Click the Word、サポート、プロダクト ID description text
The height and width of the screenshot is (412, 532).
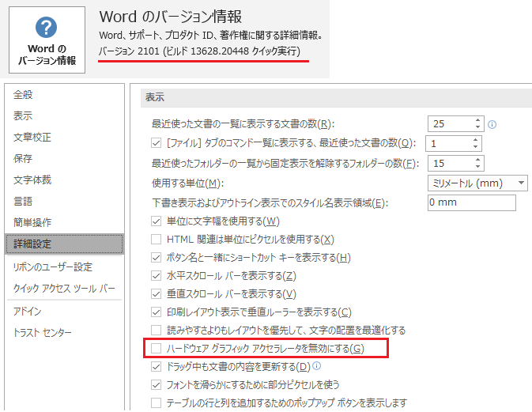click(x=210, y=35)
